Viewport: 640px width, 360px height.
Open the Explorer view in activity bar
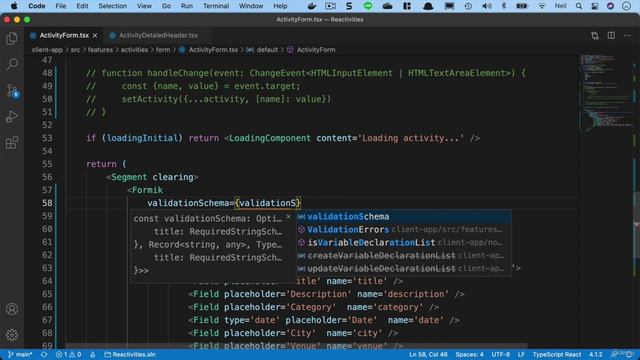pos(12,39)
